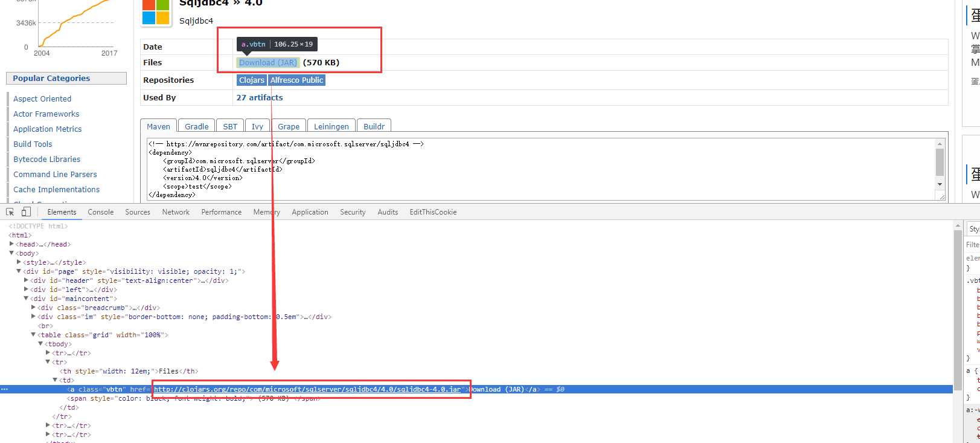The image size is (980, 443).
Task: Click the Popular Categories header
Action: coord(66,78)
